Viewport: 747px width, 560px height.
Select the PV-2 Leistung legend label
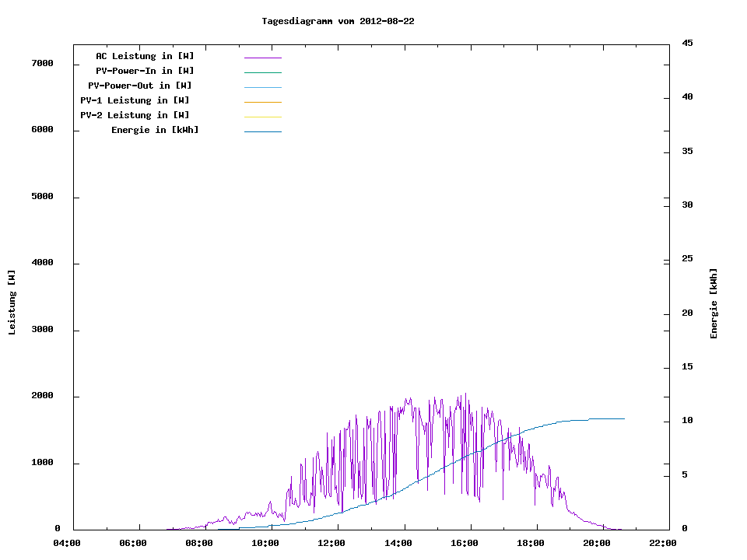(x=135, y=115)
